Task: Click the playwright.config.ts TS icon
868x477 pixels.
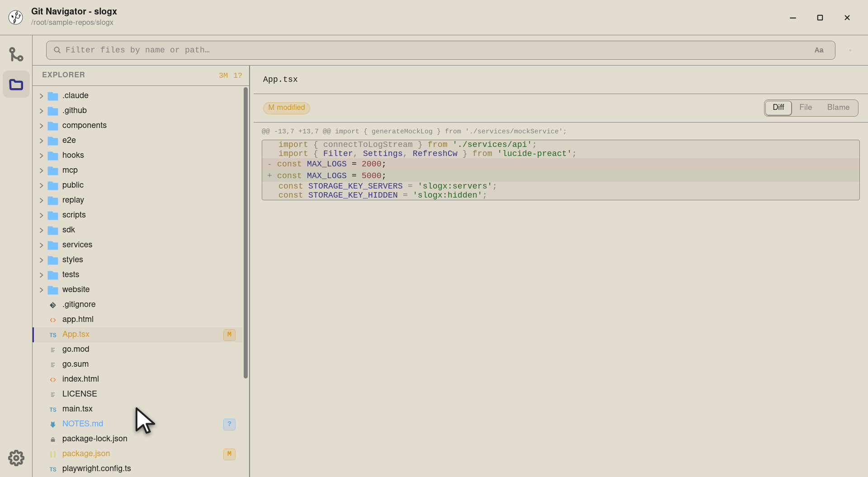Action: [x=53, y=469]
